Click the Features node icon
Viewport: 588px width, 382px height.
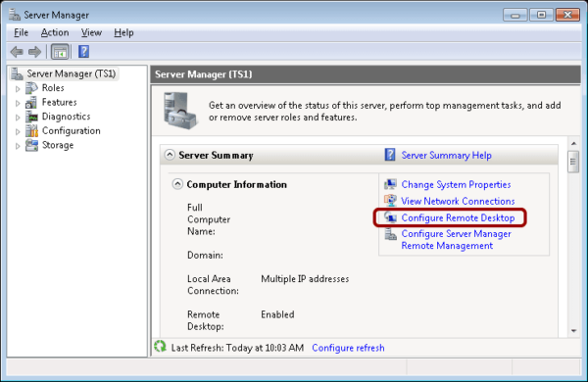point(31,102)
